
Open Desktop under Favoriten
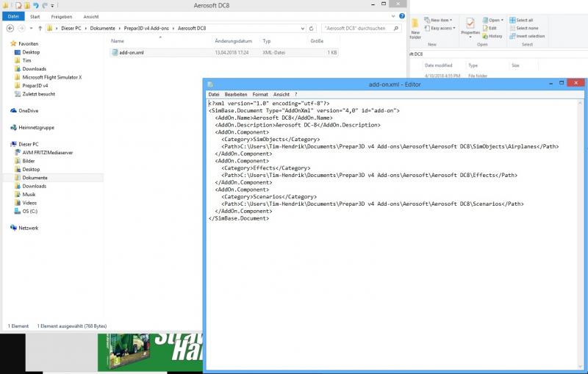pyautogui.click(x=31, y=52)
